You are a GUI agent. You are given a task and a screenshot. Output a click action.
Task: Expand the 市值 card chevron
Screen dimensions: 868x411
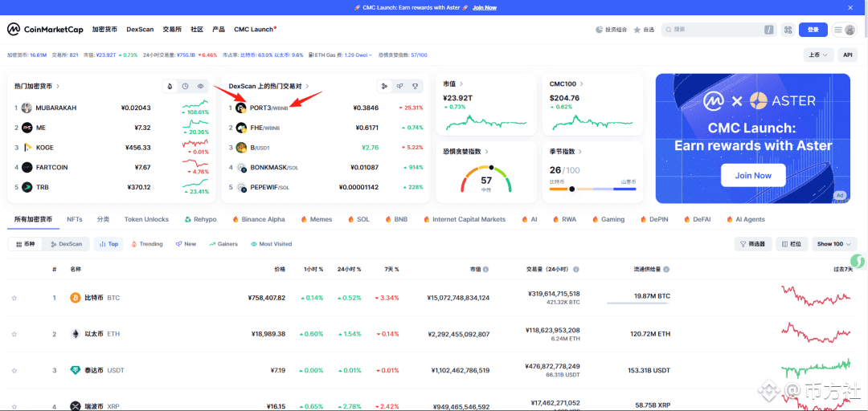(461, 84)
